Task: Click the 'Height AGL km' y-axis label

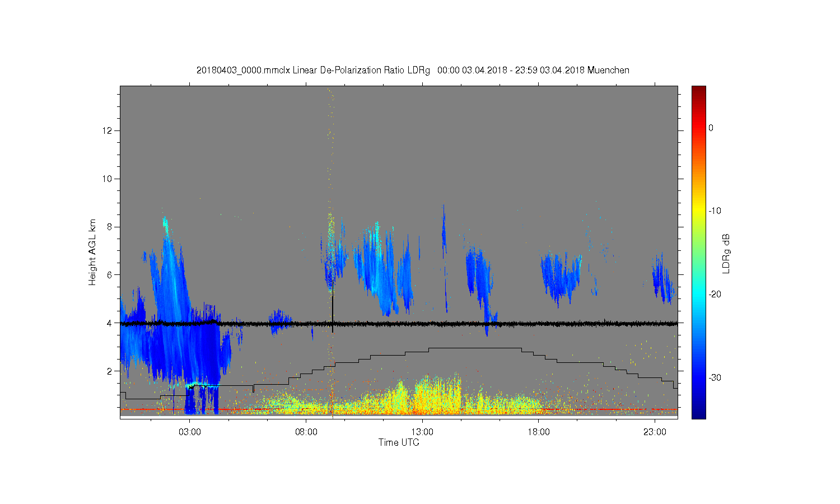Action: pyautogui.click(x=92, y=252)
